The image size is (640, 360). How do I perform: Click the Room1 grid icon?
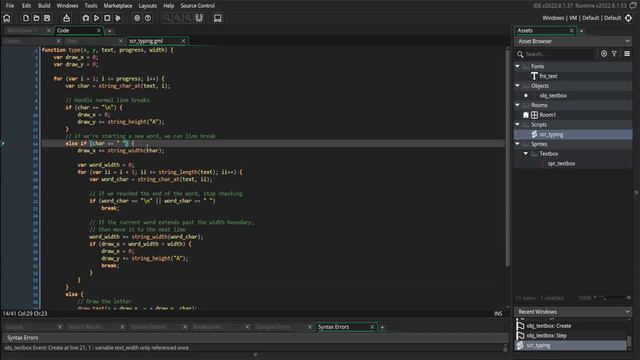(x=534, y=115)
